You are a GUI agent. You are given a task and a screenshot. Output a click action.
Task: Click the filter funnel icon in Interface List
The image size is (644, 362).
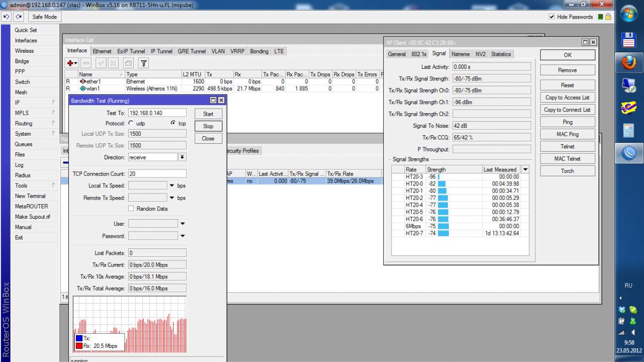tap(143, 63)
